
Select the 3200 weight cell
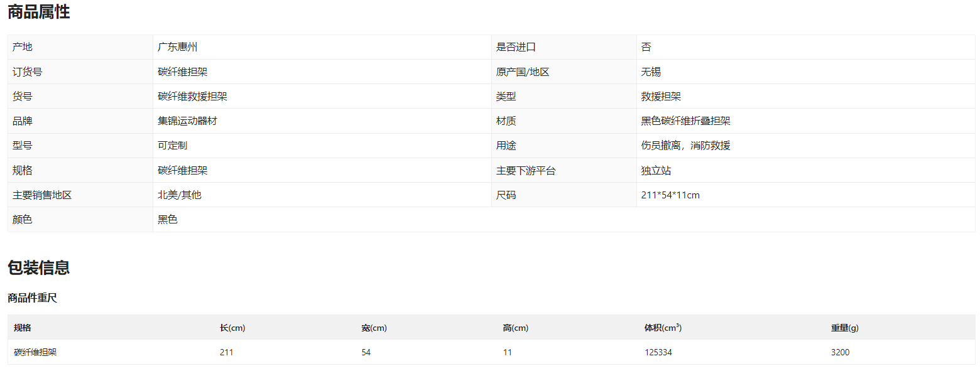pyautogui.click(x=840, y=352)
